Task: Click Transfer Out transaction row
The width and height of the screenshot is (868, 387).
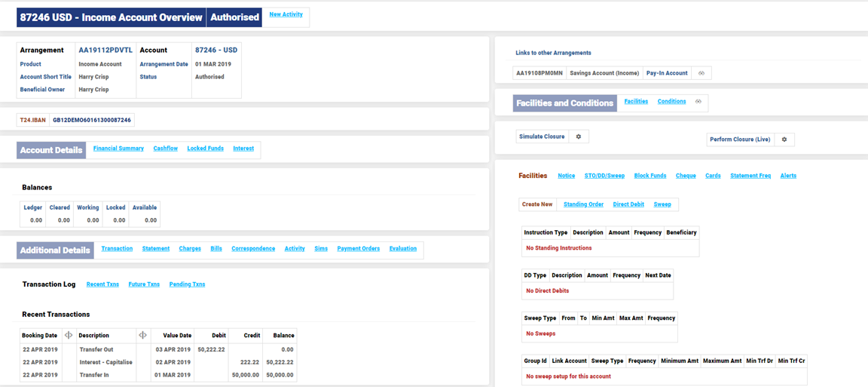Action: tap(158, 349)
